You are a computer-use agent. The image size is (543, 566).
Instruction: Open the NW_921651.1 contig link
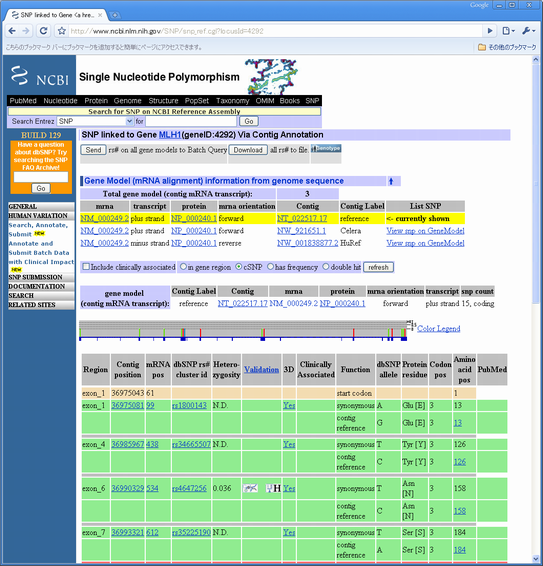(301, 231)
